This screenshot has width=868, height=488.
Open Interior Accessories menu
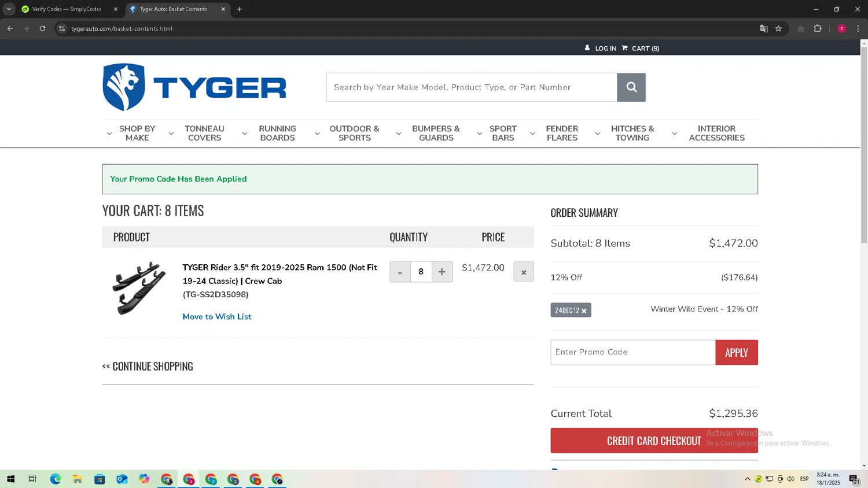tap(716, 134)
